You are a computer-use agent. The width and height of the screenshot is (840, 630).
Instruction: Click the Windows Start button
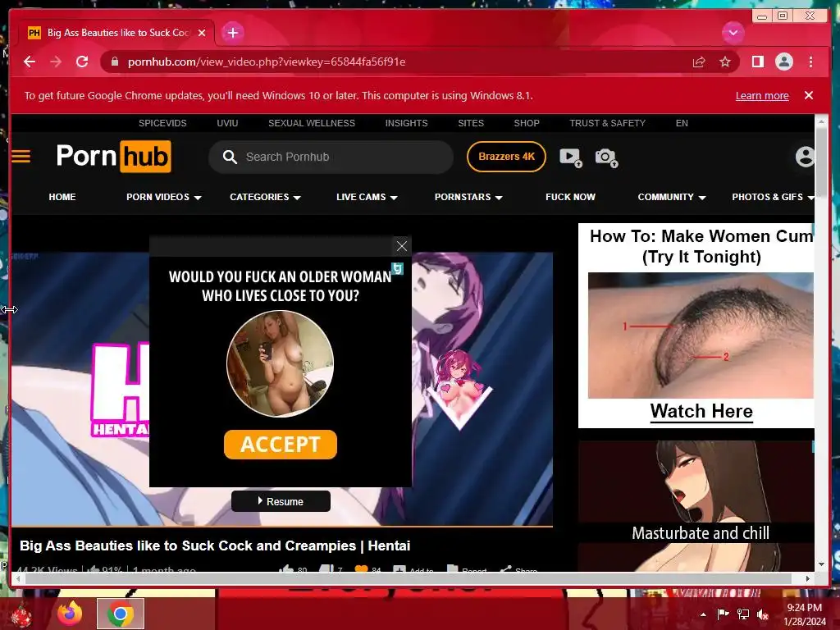[21, 614]
